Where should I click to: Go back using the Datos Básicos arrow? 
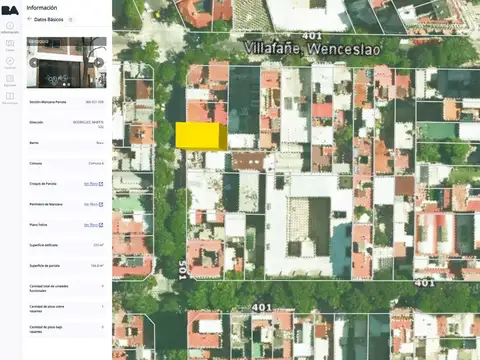(x=29, y=19)
